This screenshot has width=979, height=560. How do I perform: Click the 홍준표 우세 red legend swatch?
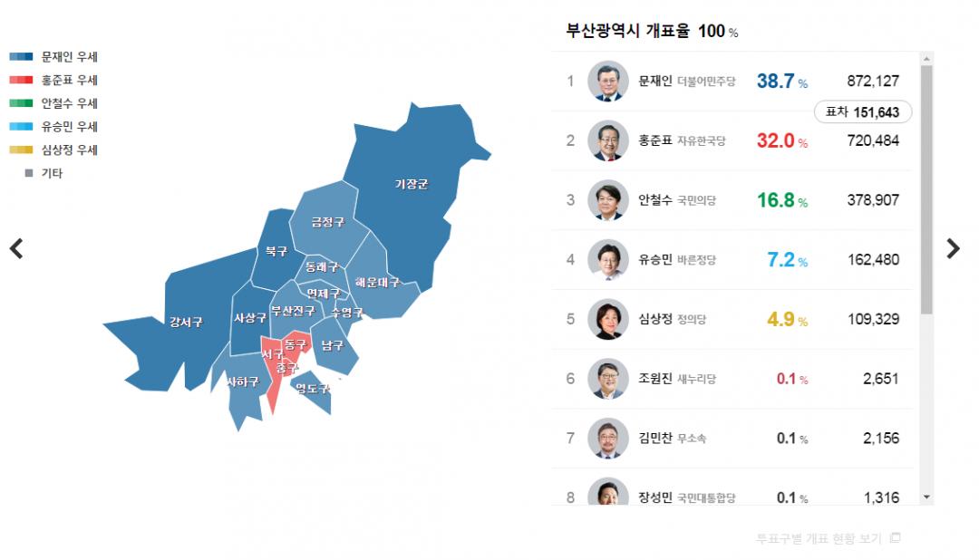pyautogui.click(x=22, y=81)
